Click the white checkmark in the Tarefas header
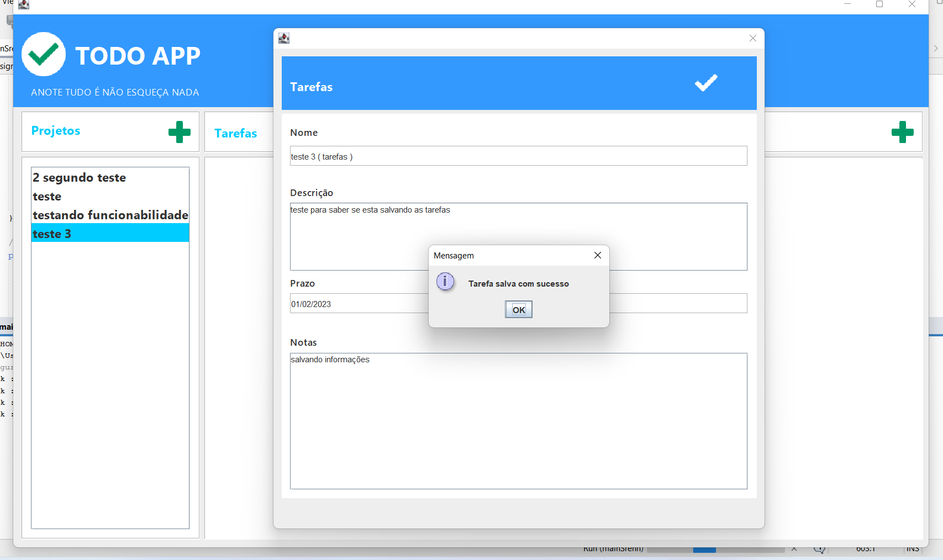The image size is (943, 560). (x=705, y=83)
